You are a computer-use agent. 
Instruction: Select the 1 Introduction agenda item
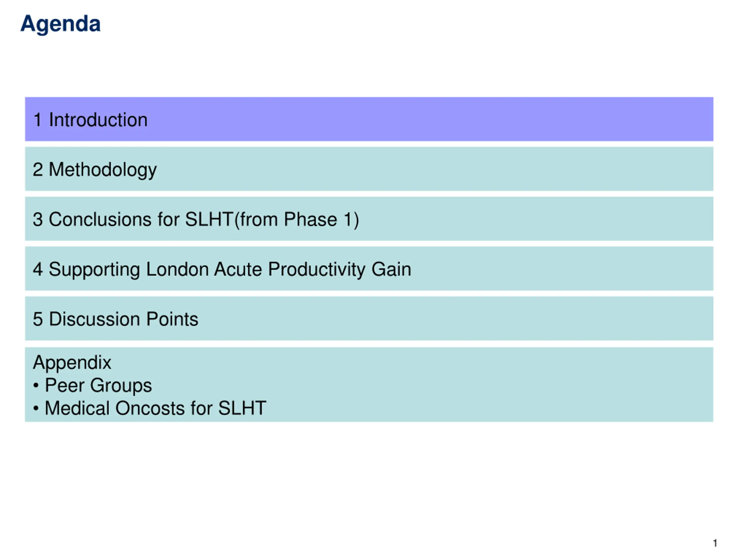369,119
